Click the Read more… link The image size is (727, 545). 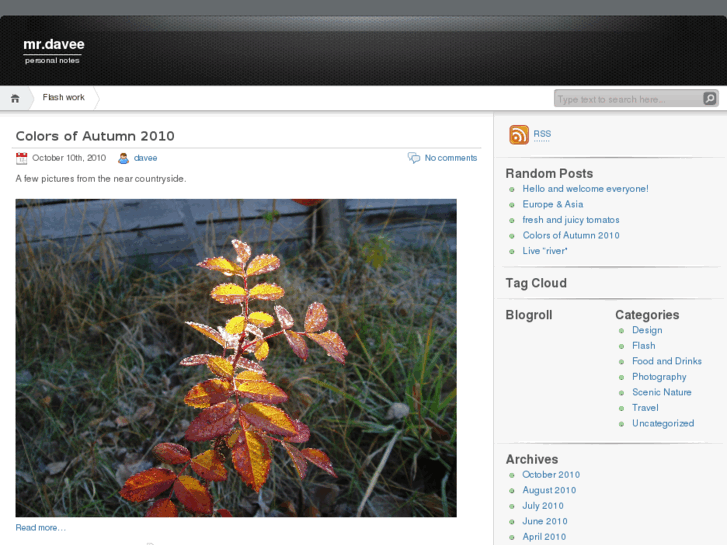coord(41,528)
